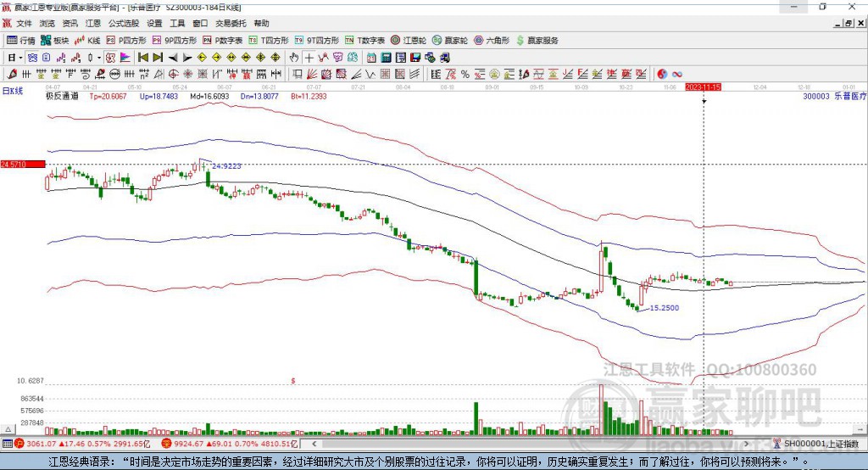868x470 pixels.
Task: Select the Gann fan rays tool
Action: (312, 75)
